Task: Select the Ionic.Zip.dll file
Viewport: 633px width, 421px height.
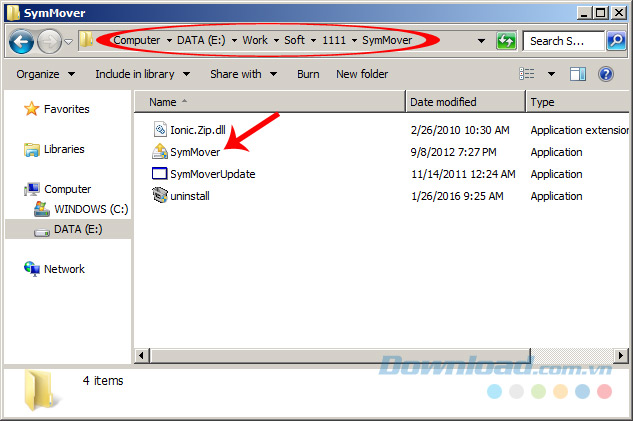Action: pyautogui.click(x=198, y=130)
